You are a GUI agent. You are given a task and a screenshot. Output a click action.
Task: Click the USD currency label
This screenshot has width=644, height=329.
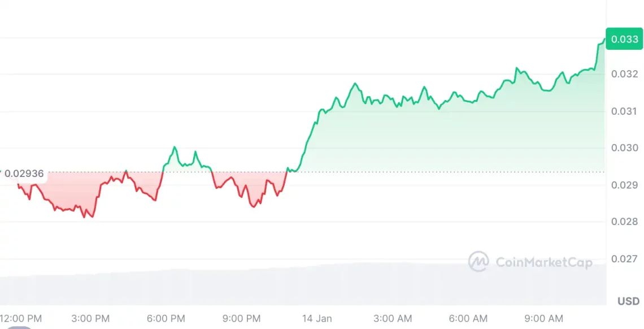pyautogui.click(x=628, y=301)
